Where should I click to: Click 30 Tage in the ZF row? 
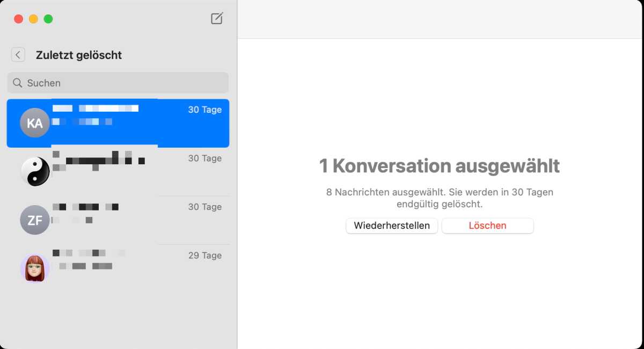tap(205, 207)
